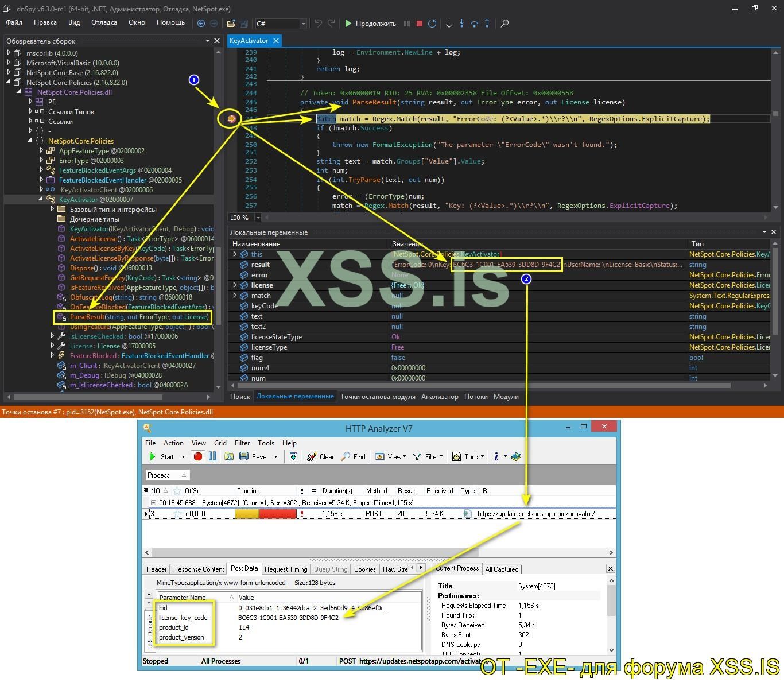Navigate backward in dnSpy toolbar
784x682 pixels.
tap(201, 24)
